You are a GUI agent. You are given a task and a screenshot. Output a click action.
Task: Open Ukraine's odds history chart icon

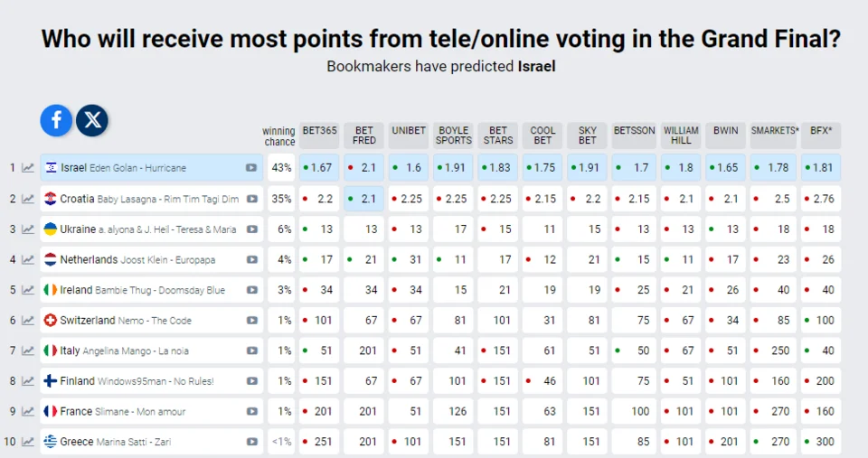28,229
